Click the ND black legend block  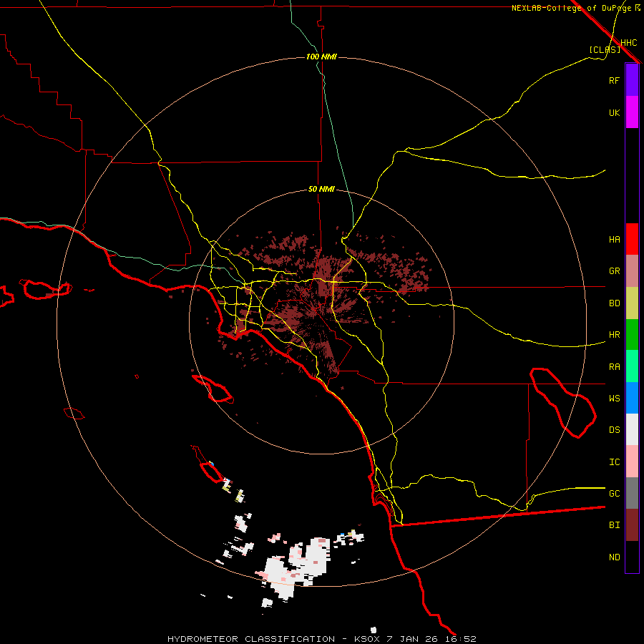pos(632,557)
